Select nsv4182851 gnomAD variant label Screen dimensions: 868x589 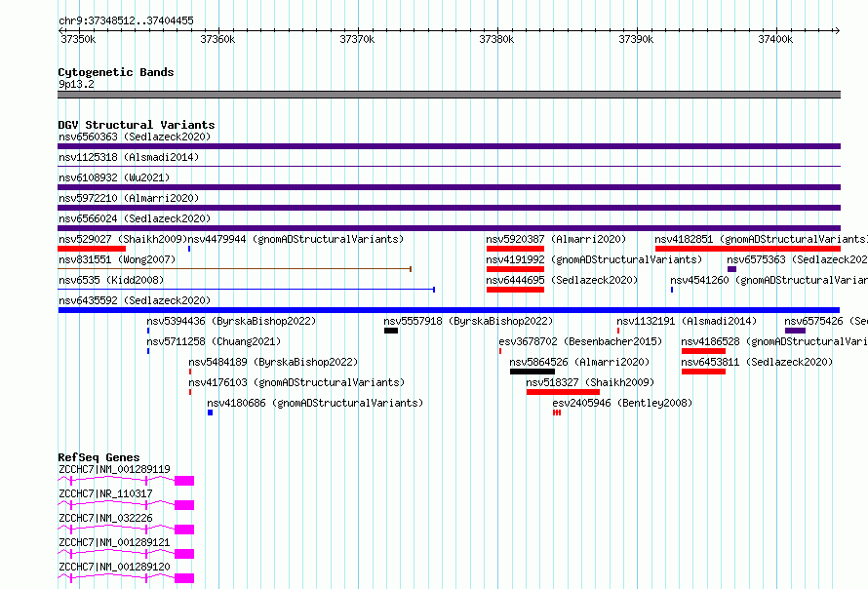[761, 239]
